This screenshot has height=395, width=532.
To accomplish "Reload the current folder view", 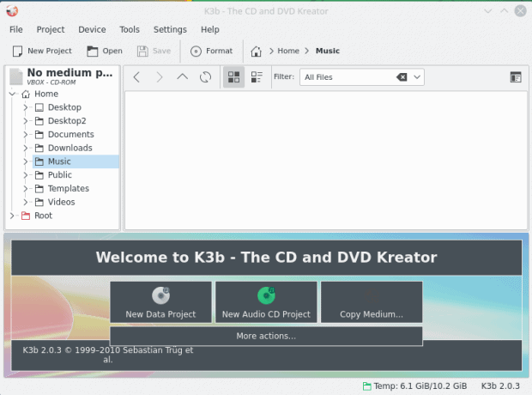I will [x=205, y=77].
